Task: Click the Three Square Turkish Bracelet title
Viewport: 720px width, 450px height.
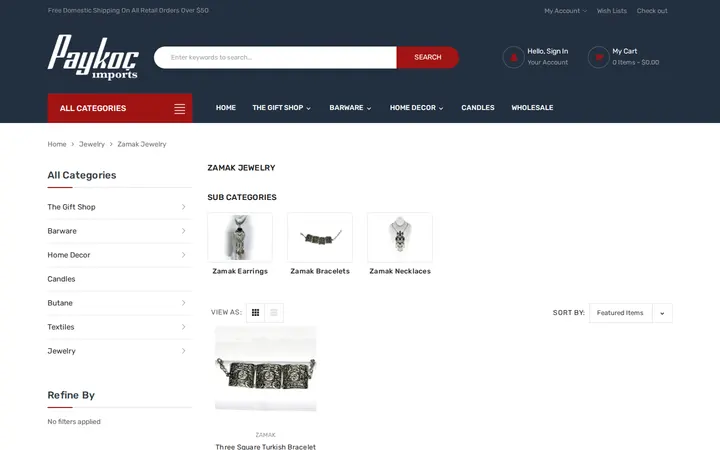Action: [x=265, y=446]
